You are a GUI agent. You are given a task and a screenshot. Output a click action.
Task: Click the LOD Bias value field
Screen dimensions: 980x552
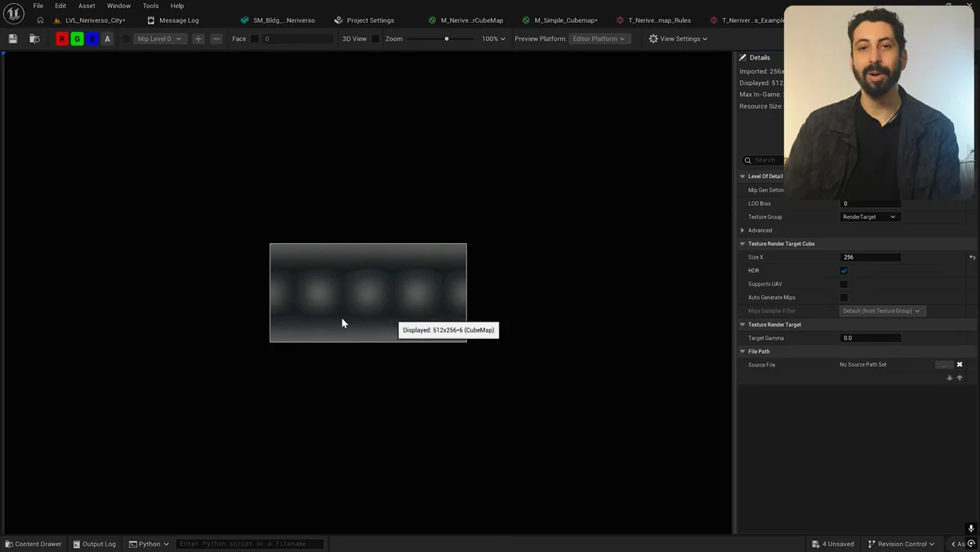[x=871, y=203]
